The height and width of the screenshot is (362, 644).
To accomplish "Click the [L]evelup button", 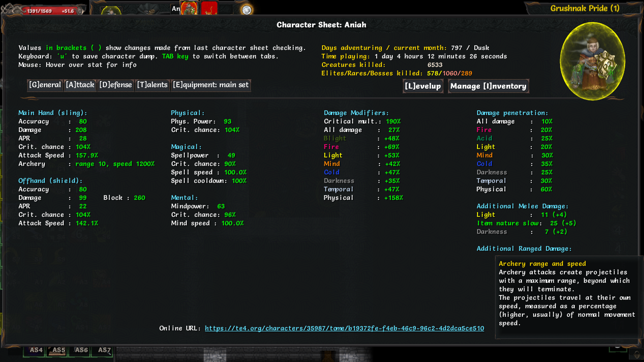I will click(423, 86).
